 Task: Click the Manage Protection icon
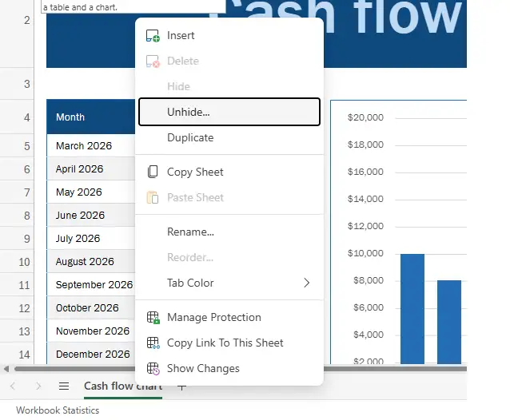(x=153, y=318)
